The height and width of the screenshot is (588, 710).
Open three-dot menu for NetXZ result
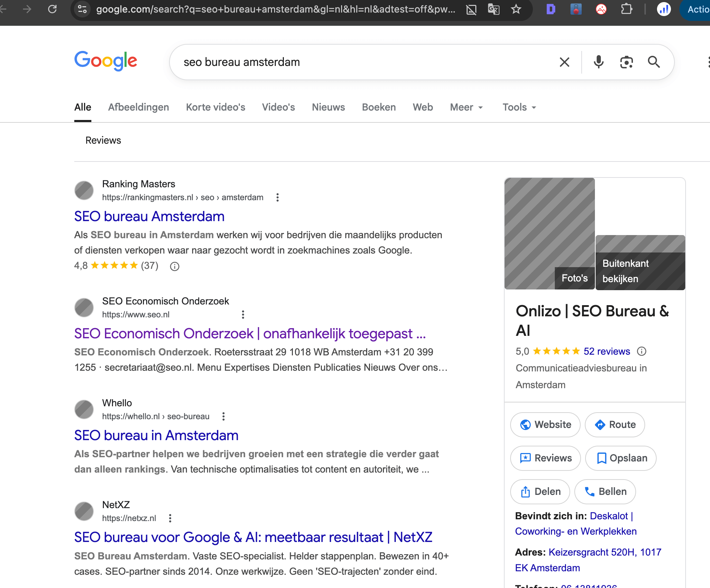170,518
